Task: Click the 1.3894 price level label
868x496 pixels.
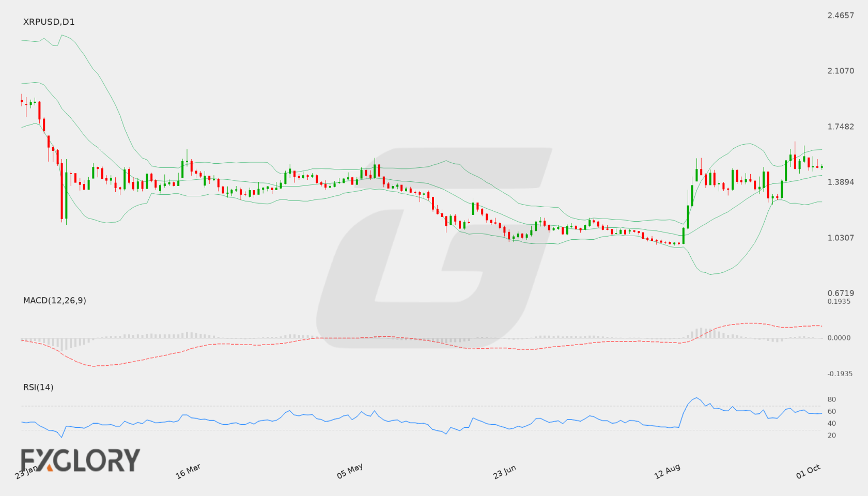Action: tap(841, 182)
